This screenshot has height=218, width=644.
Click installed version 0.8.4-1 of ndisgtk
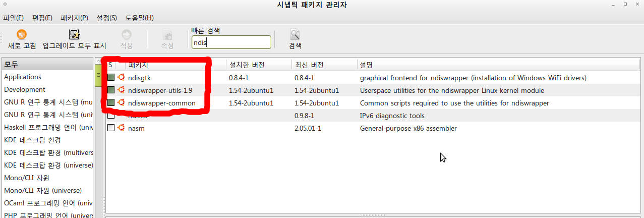click(x=240, y=78)
